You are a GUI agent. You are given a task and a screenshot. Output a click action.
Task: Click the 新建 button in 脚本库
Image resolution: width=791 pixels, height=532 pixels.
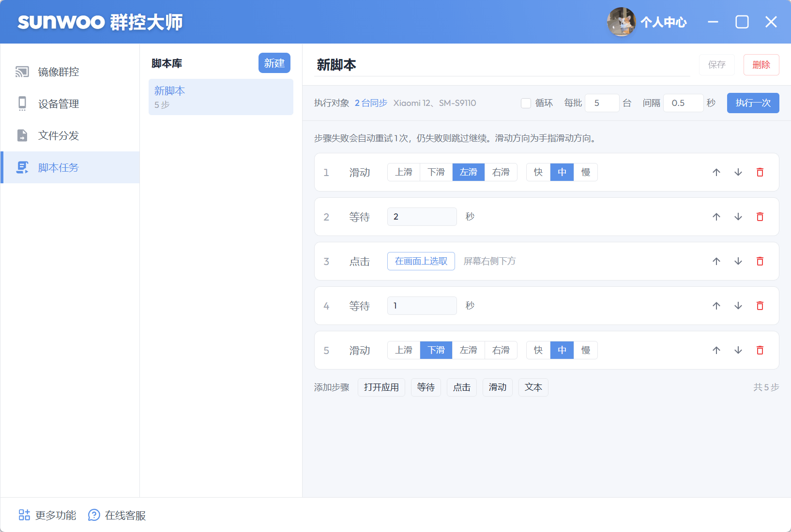point(274,63)
